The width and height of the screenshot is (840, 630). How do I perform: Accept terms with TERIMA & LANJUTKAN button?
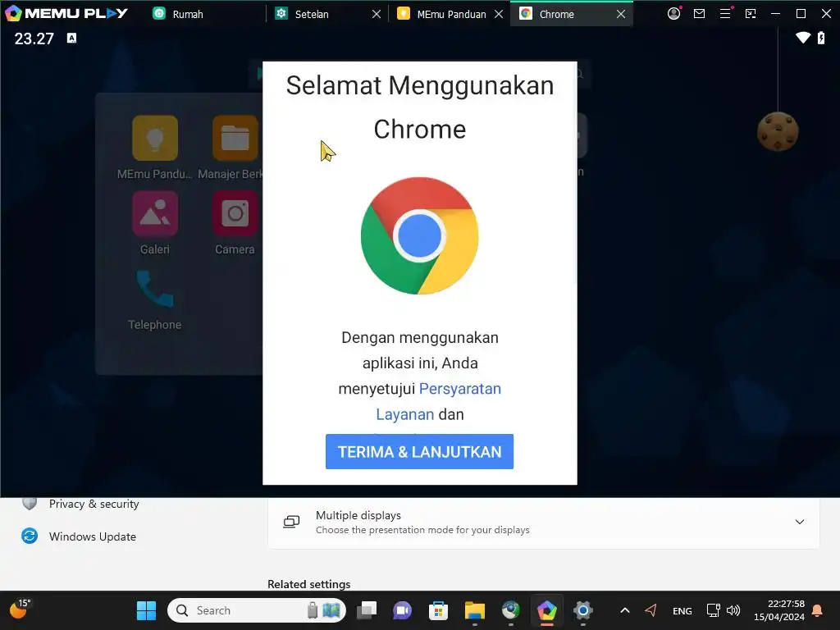pyautogui.click(x=419, y=452)
